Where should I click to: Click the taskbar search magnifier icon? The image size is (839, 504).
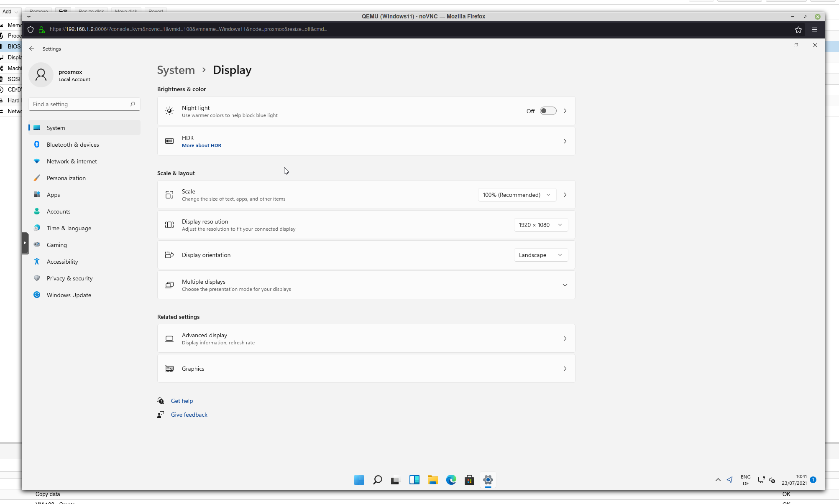tap(377, 480)
